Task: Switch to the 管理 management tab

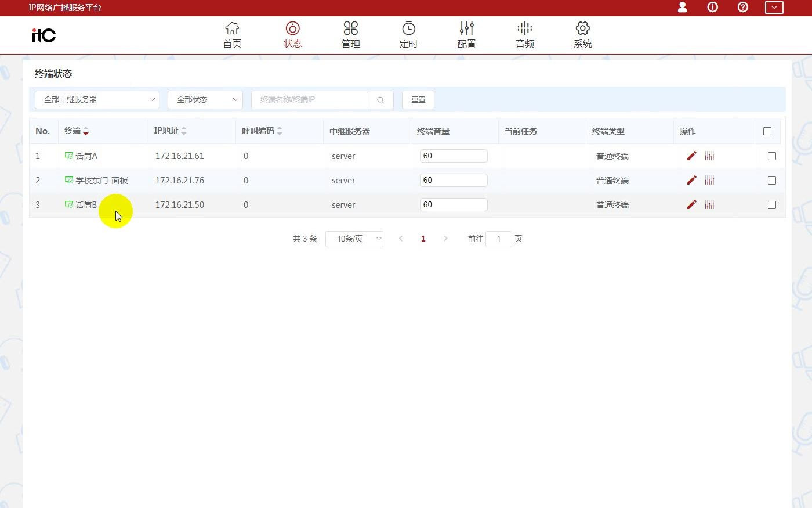Action: point(350,35)
